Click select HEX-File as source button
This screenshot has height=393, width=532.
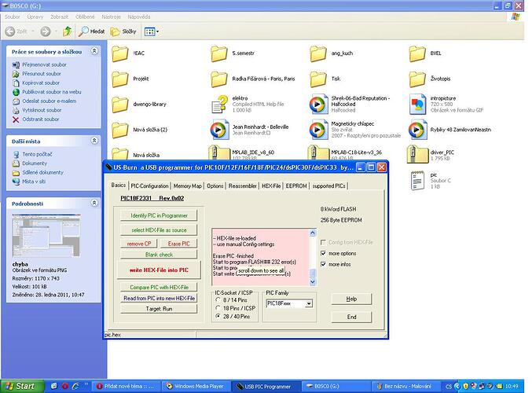tap(159, 230)
